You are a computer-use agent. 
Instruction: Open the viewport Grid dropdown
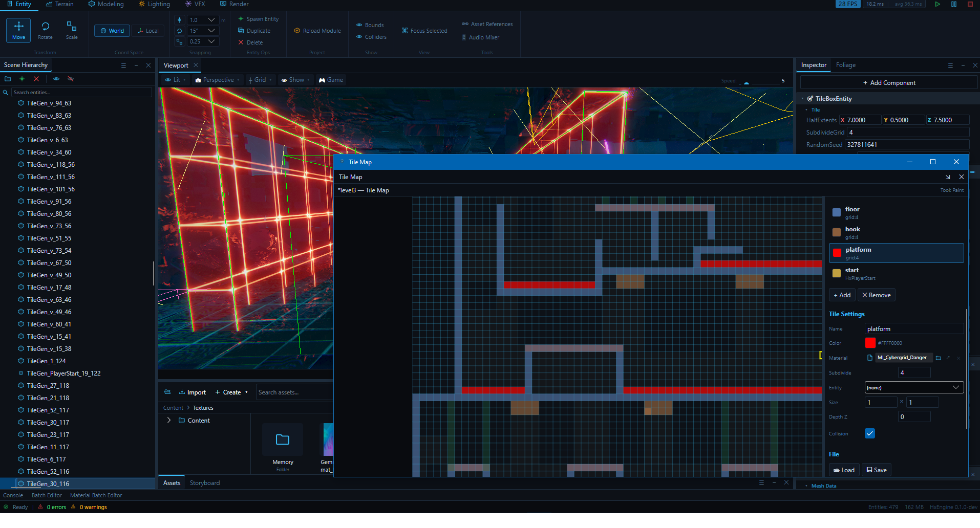click(260, 80)
